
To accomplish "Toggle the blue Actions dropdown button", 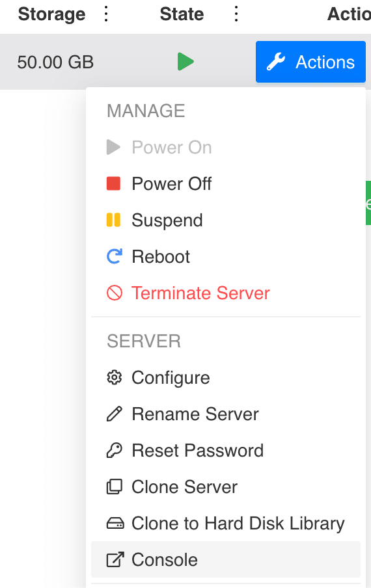I will pyautogui.click(x=310, y=62).
